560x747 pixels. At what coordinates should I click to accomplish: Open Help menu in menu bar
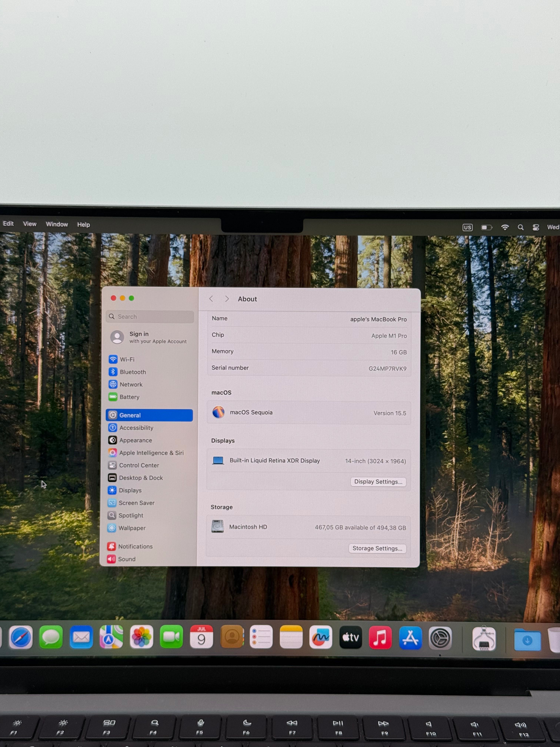pos(84,225)
